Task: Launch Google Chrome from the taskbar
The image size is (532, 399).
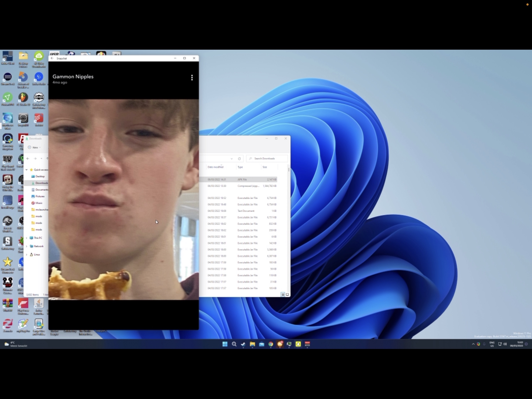Action: 270,344
